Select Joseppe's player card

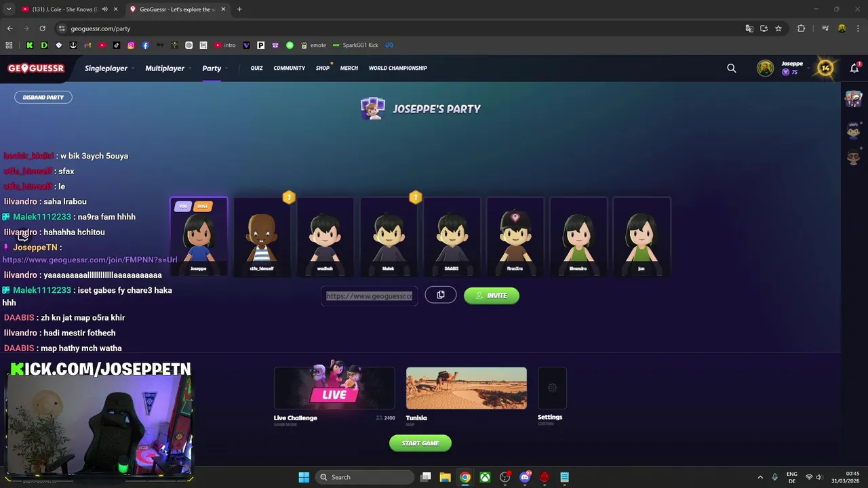click(199, 237)
